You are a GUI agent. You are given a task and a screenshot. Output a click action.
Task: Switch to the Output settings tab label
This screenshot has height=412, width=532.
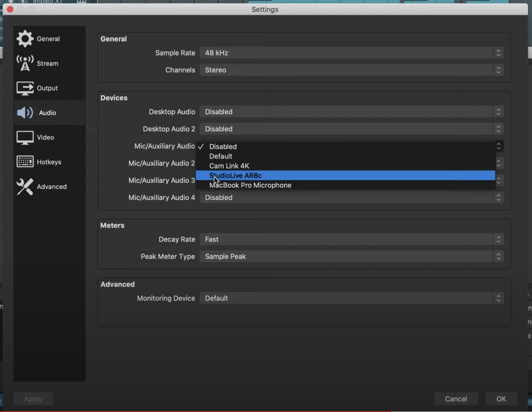(47, 88)
